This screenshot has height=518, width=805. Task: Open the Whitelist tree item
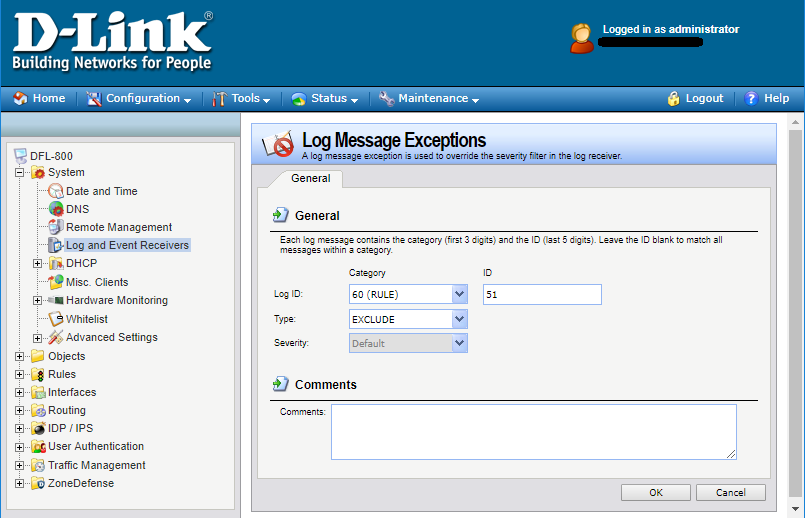pos(87,319)
